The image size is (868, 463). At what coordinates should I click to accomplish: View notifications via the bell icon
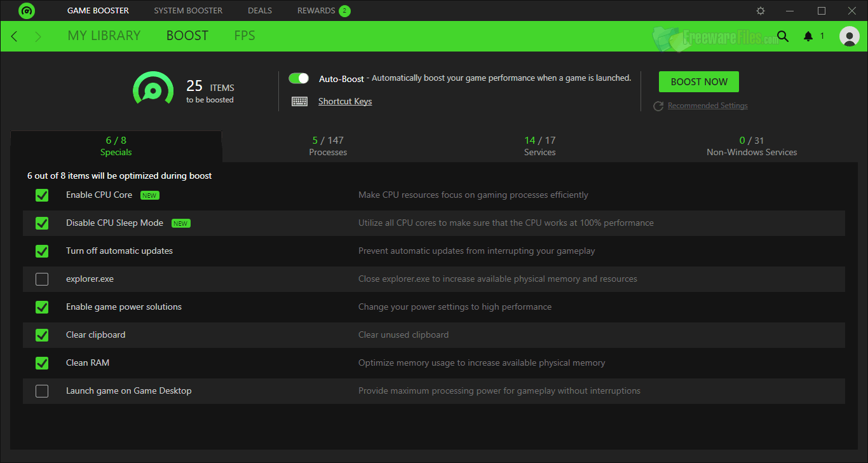tap(808, 36)
